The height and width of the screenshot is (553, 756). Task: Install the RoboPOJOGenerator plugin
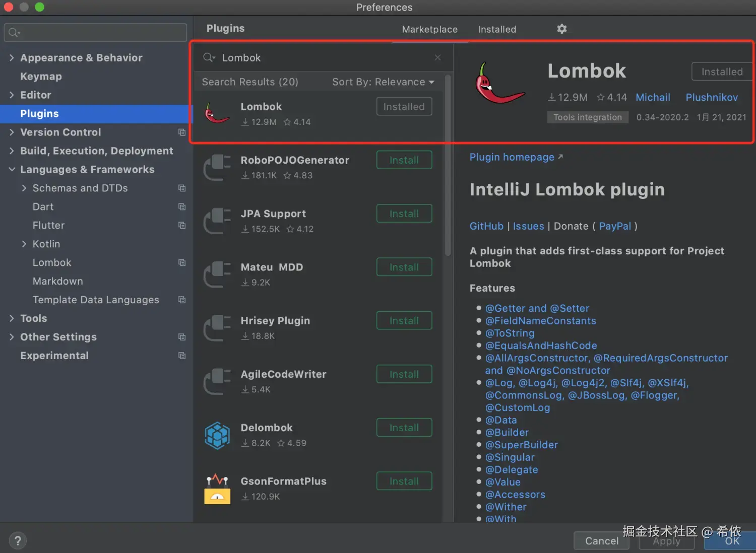404,160
